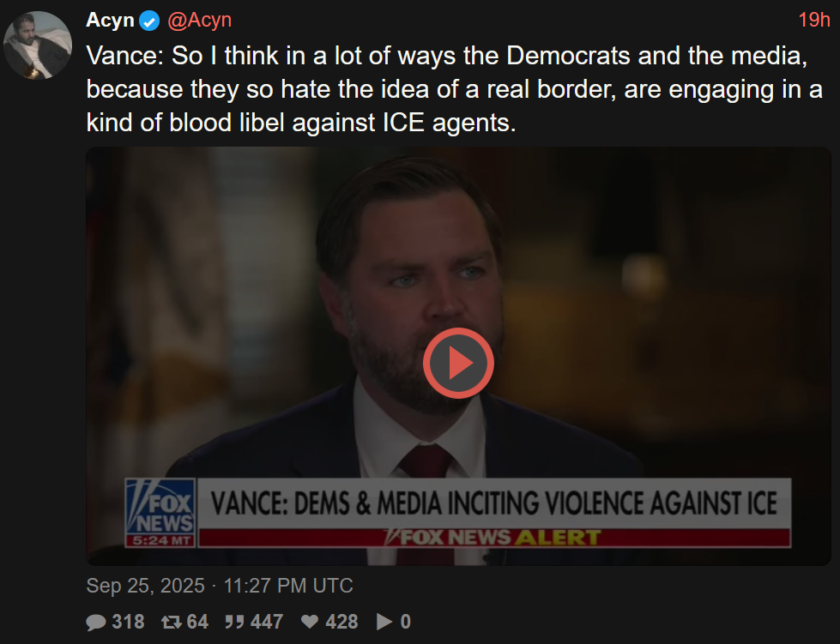Click the Acyn display name
This screenshot has height=644, width=840.
click(110, 20)
